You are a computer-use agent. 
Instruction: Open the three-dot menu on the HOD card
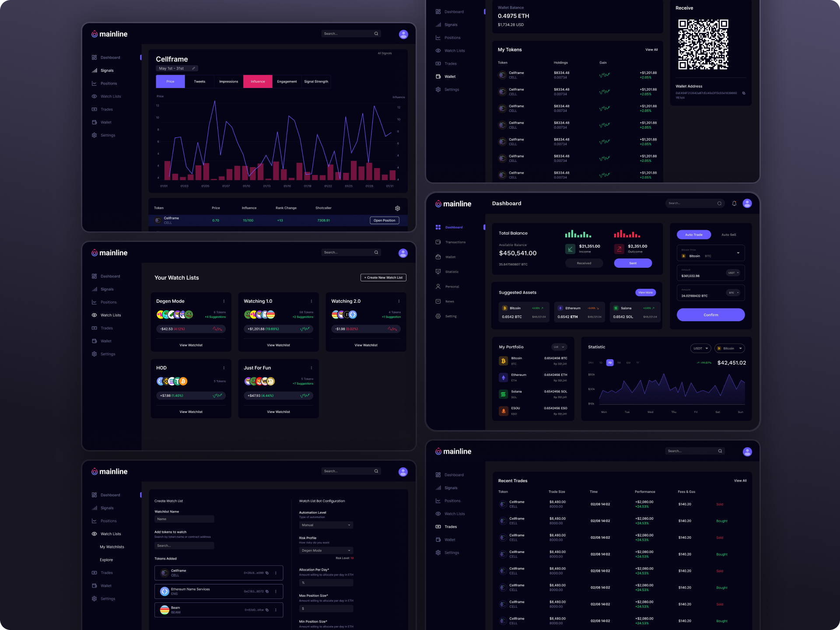pos(224,368)
